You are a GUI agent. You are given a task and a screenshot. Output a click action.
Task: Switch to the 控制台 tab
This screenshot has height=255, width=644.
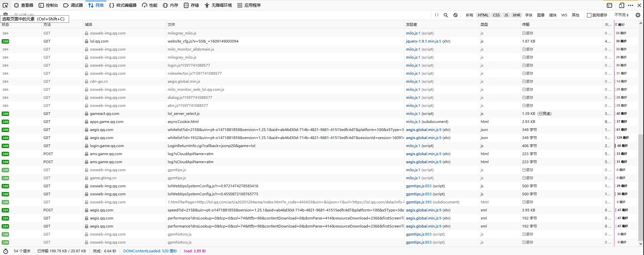48,5
